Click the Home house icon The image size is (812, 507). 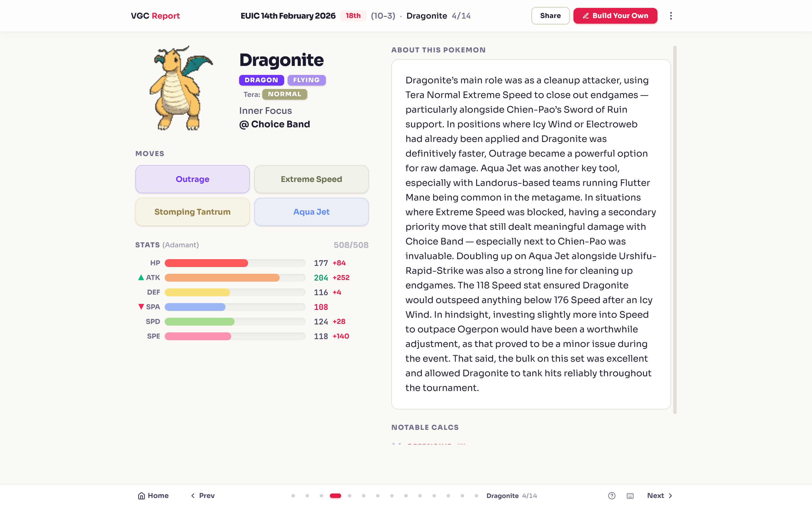142,496
